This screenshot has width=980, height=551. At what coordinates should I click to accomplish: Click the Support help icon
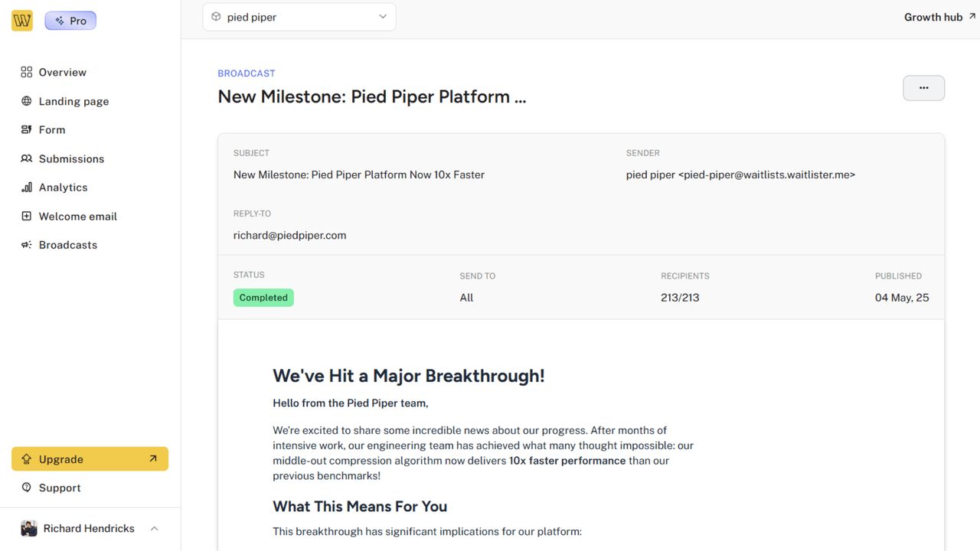click(26, 487)
